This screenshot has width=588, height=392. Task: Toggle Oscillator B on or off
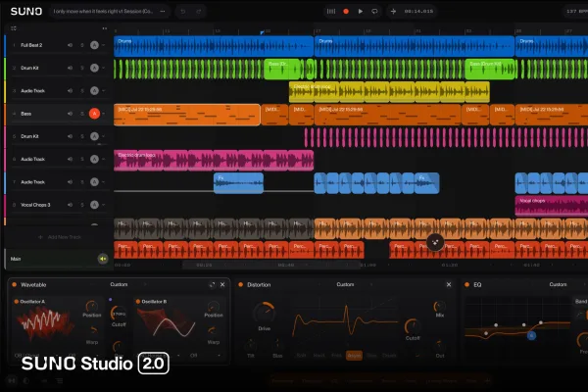click(138, 301)
